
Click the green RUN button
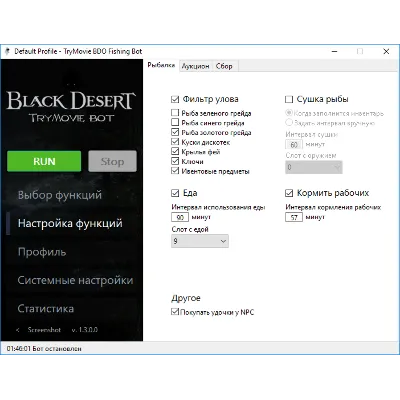(x=44, y=161)
